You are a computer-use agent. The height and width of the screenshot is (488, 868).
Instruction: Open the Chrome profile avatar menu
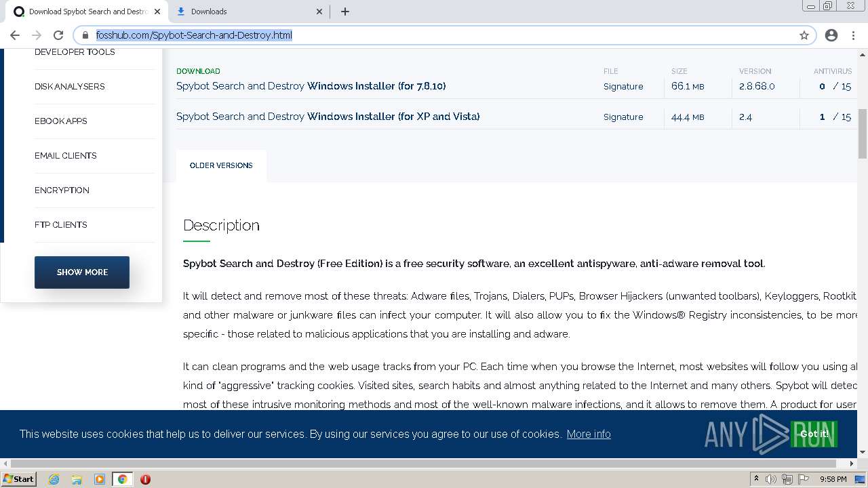(831, 35)
